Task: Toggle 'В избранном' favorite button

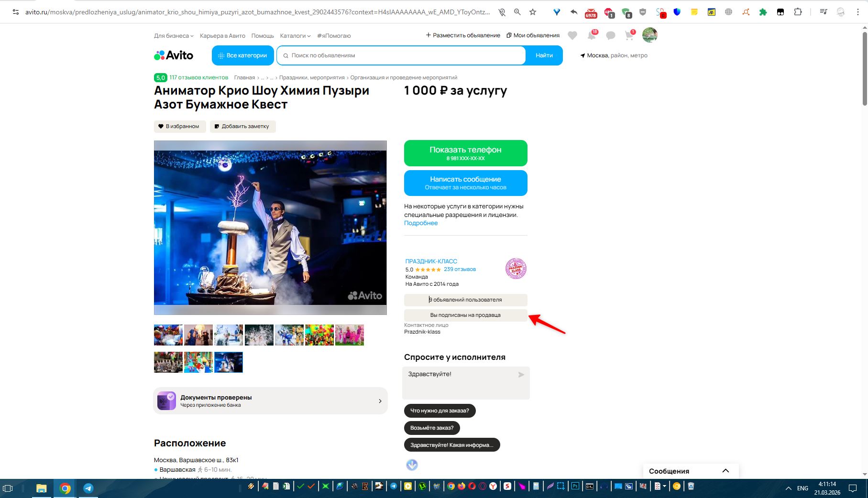Action: (x=179, y=126)
